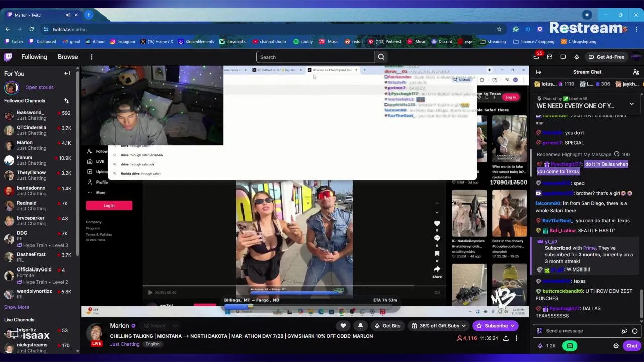This screenshot has width=644, height=362.
Task: Bookmark this page with the star icon
Action: [499, 29]
